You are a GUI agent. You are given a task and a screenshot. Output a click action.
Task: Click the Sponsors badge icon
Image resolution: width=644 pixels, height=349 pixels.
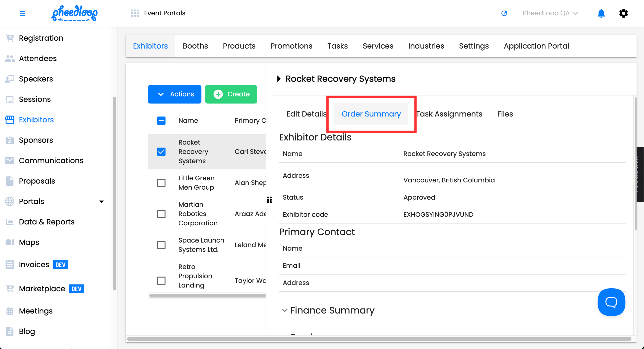tap(10, 140)
